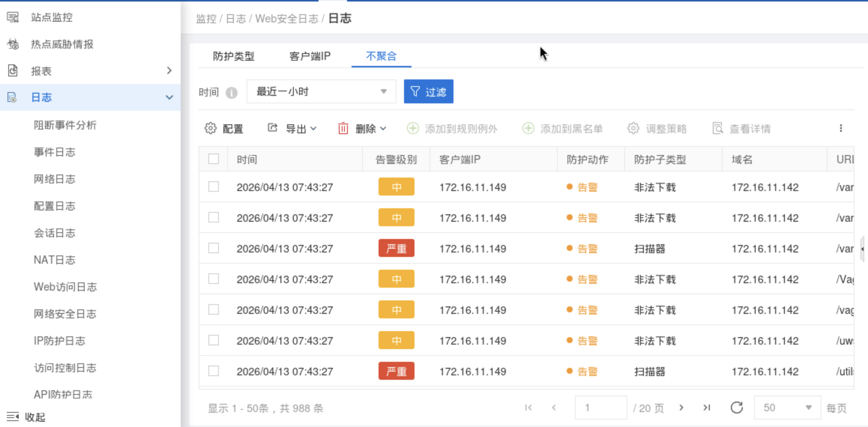The width and height of the screenshot is (868, 427).
Task: Check the first log row checkbox
Action: click(x=214, y=187)
